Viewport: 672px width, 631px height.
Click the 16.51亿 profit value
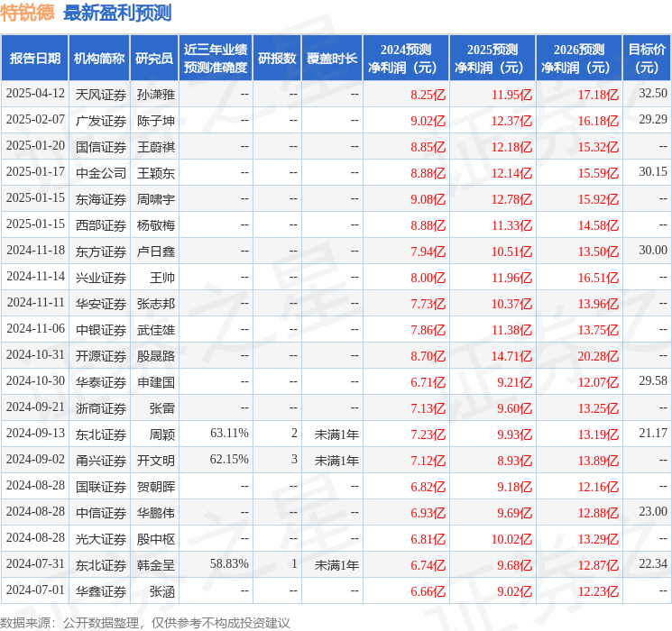pos(598,278)
